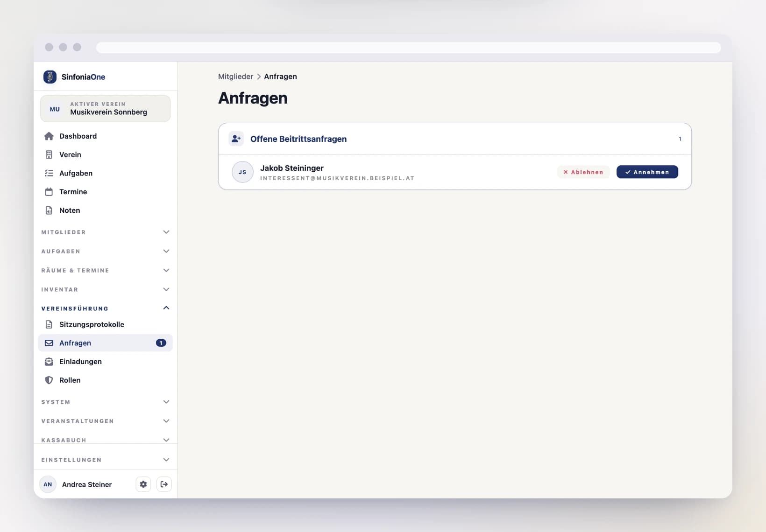Reject the request with Ablehnen

pos(583,172)
